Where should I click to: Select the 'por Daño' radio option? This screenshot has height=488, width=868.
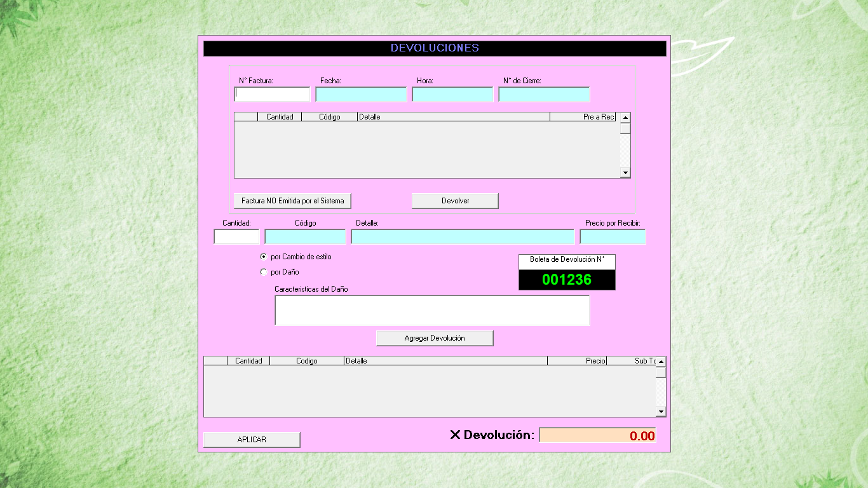click(x=264, y=272)
